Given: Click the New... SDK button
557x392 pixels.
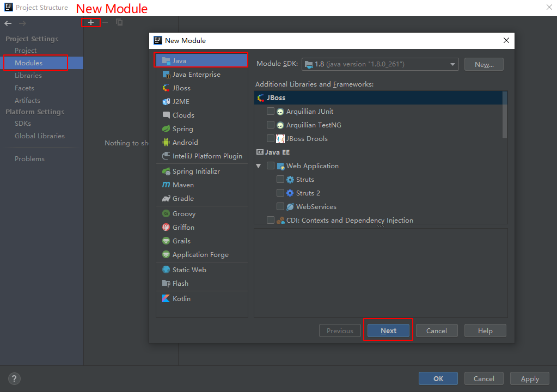Looking at the screenshot, I should (483, 64).
